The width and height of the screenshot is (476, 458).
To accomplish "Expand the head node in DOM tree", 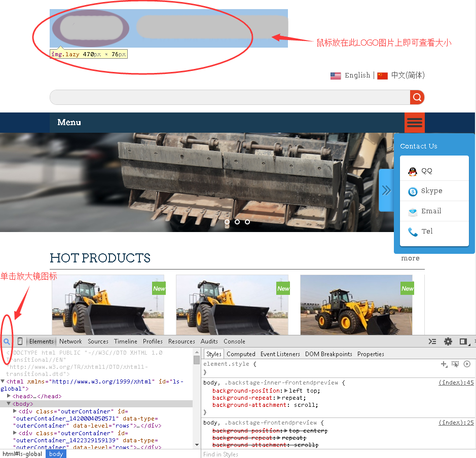I will coord(9,396).
